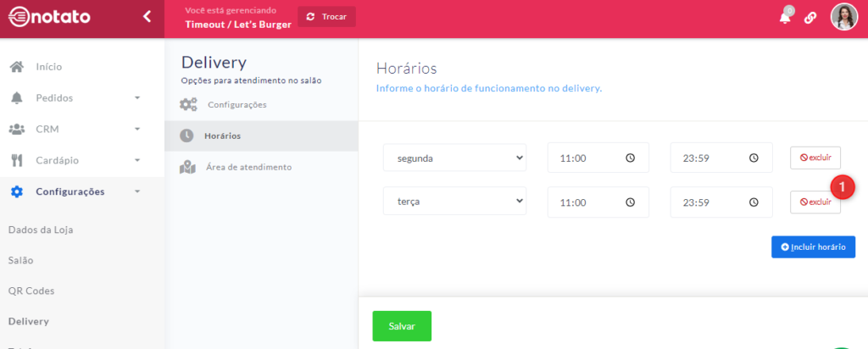Open the notifications bell

point(785,18)
